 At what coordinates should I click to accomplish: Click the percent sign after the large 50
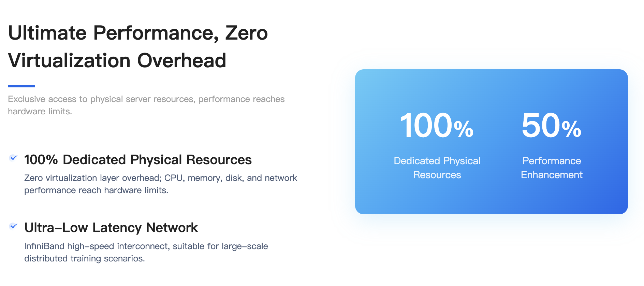point(571,129)
